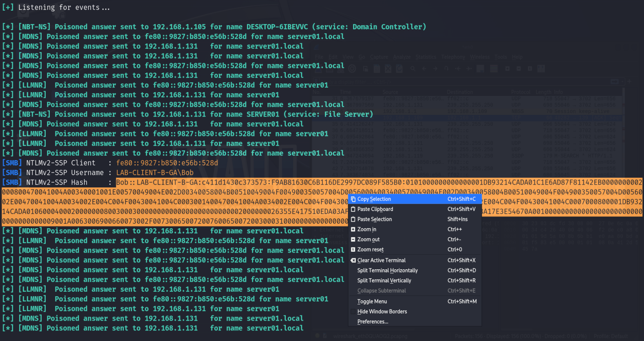Screen dimensions: 644x341
Task: Click the Destination column header in Wireshark
Action: (x=460, y=92)
